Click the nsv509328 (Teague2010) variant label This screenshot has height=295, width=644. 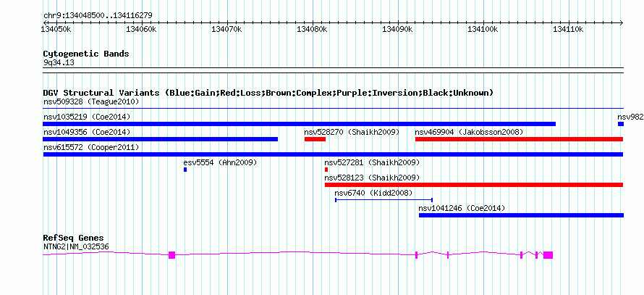(x=91, y=101)
